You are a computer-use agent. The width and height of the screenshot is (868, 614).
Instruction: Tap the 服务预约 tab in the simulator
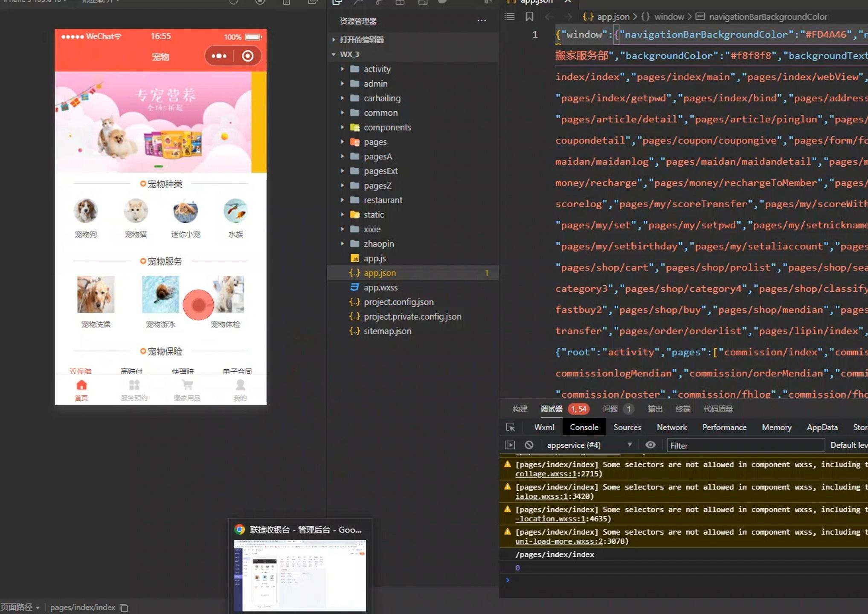click(x=134, y=391)
